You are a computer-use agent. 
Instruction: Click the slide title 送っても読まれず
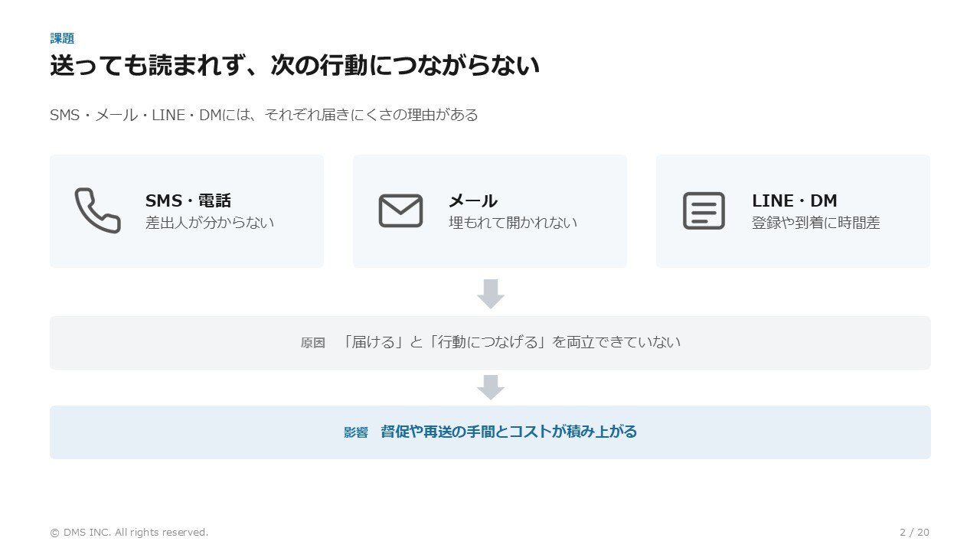(x=295, y=65)
